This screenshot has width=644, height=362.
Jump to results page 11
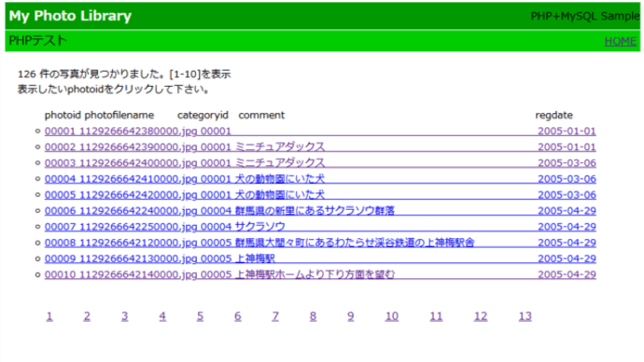tap(436, 316)
